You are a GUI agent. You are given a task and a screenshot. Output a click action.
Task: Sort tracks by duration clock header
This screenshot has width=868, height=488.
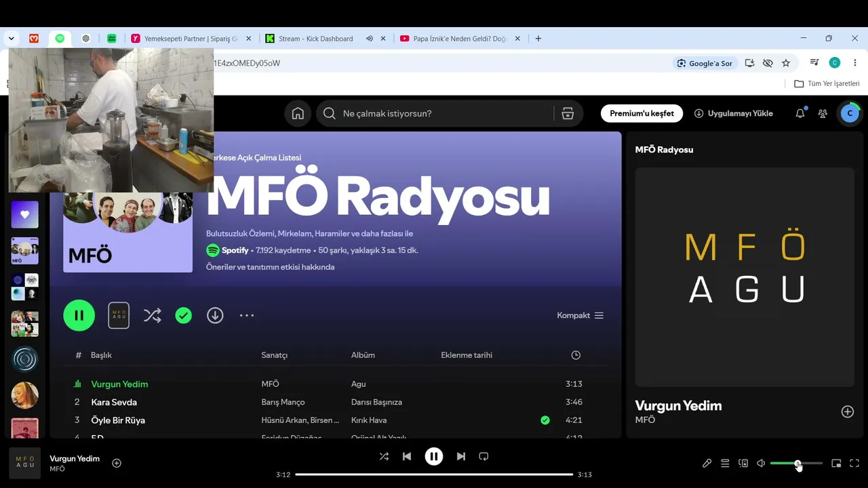pos(576,355)
